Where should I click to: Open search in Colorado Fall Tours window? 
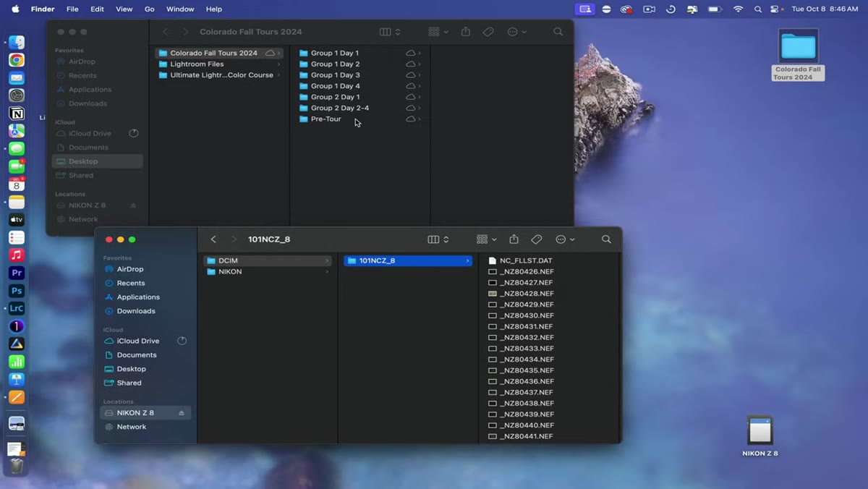(x=558, y=32)
